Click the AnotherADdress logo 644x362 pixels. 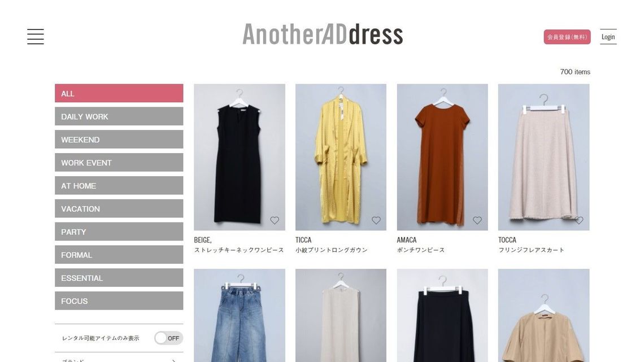[323, 34]
